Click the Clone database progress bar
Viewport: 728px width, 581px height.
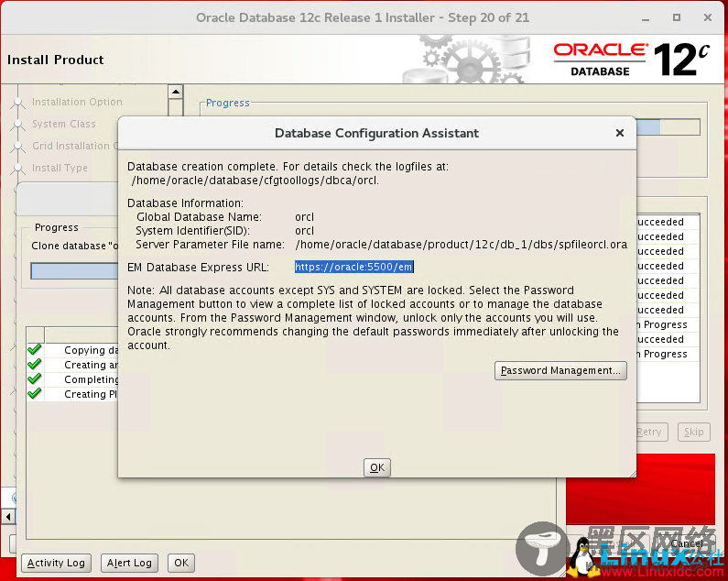point(74,271)
